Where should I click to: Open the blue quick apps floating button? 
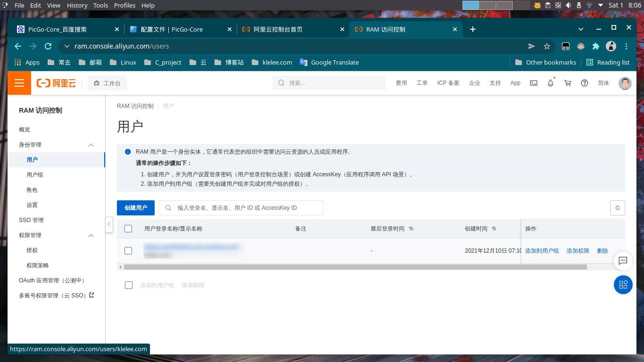(623, 285)
